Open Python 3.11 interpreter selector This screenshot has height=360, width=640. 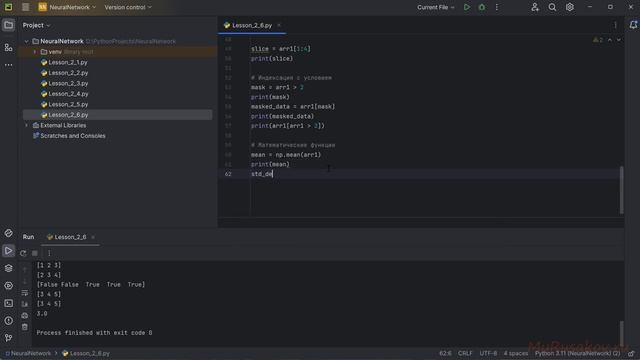coord(577,353)
